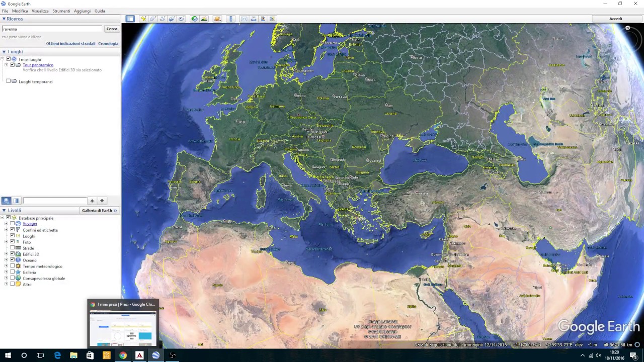644x362 pixels.
Task: Expand the Tour panoramico tree node
Action: [7, 65]
